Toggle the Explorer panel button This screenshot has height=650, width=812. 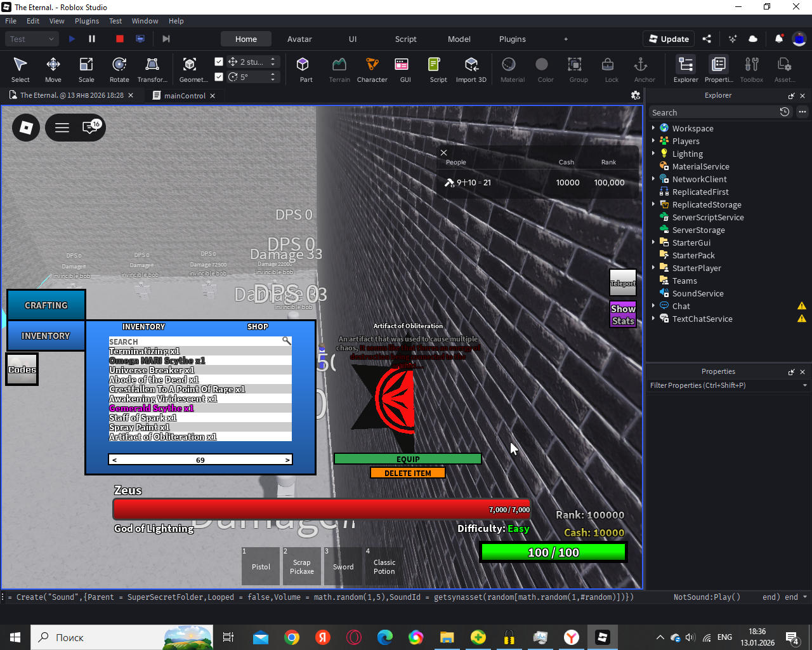pos(686,69)
